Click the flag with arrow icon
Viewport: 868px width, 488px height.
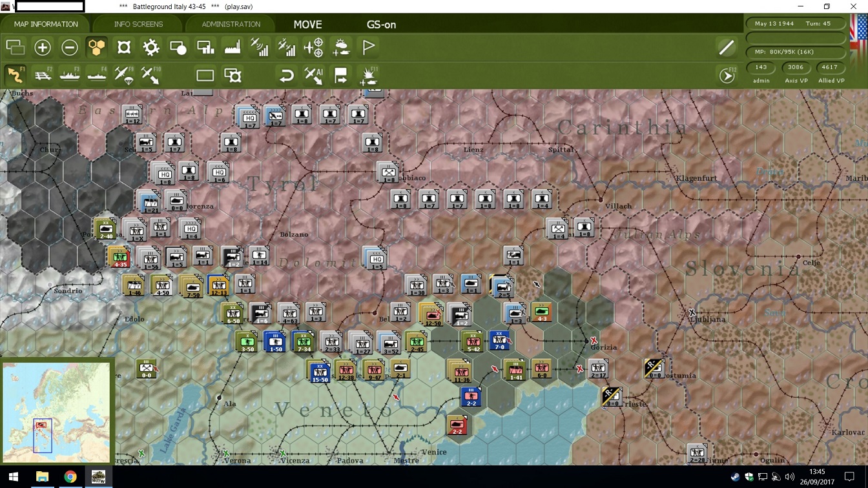tap(341, 76)
